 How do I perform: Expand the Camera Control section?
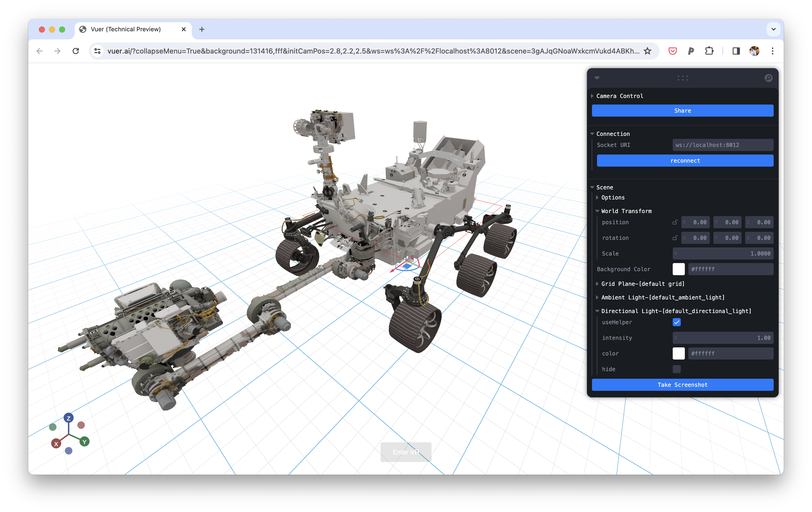(619, 96)
